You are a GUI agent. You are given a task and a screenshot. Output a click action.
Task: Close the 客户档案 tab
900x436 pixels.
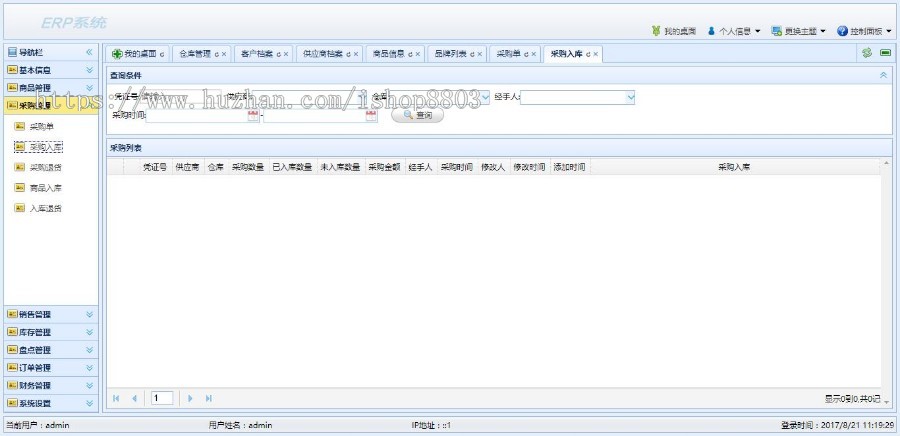click(285, 54)
